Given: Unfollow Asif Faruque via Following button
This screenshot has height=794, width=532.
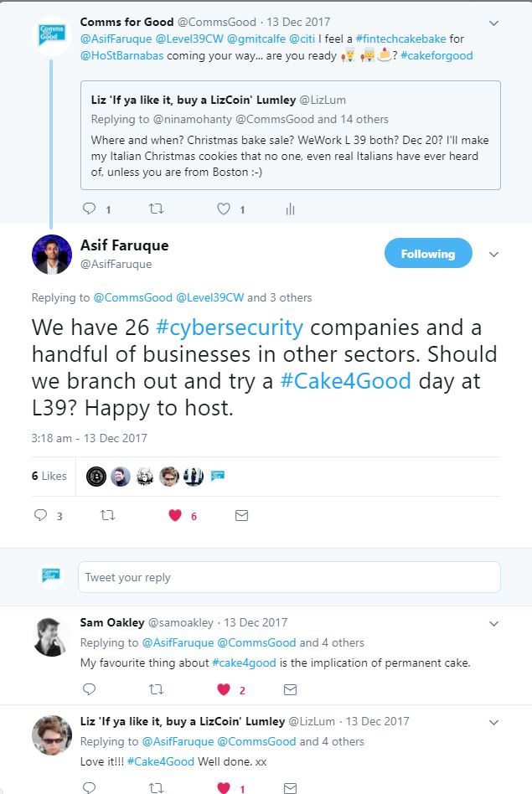Looking at the screenshot, I should (x=428, y=254).
